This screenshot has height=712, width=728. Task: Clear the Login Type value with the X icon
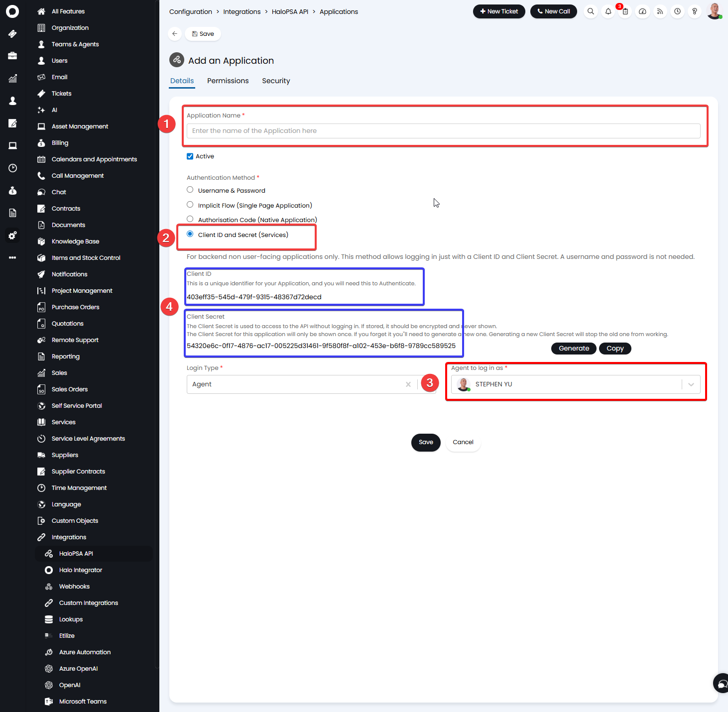click(408, 384)
